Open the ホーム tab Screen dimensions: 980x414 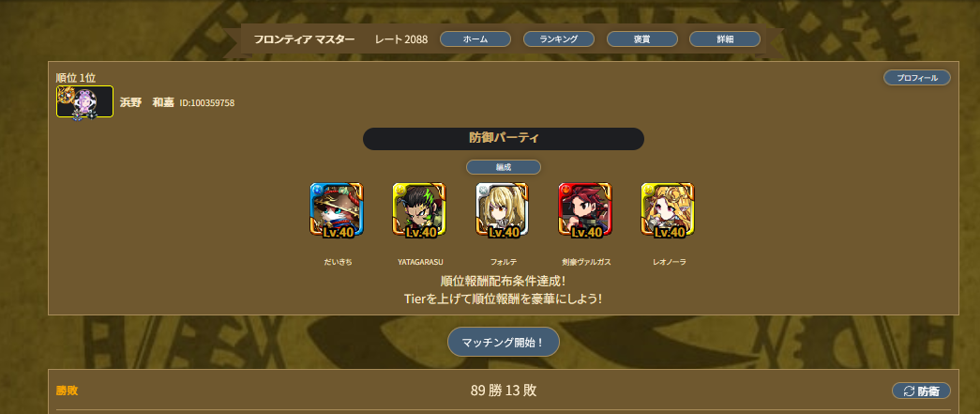point(475,39)
